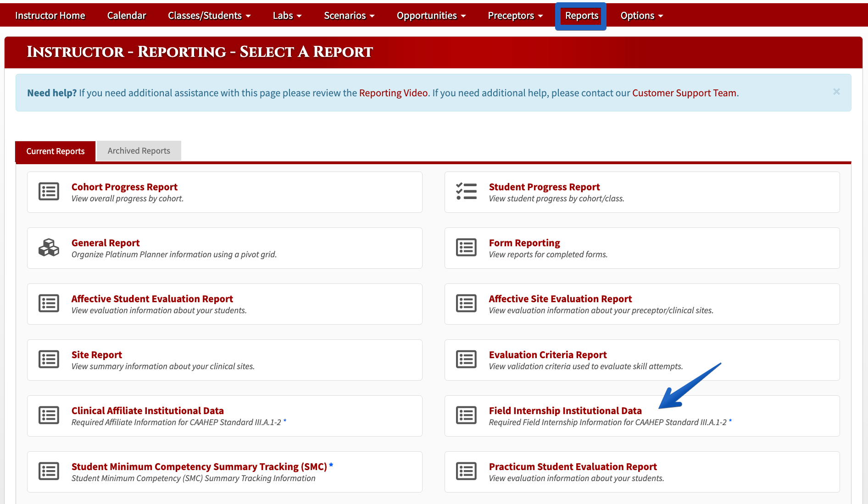
Task: Click the Student Progress Report checklist icon
Action: pyautogui.click(x=466, y=192)
